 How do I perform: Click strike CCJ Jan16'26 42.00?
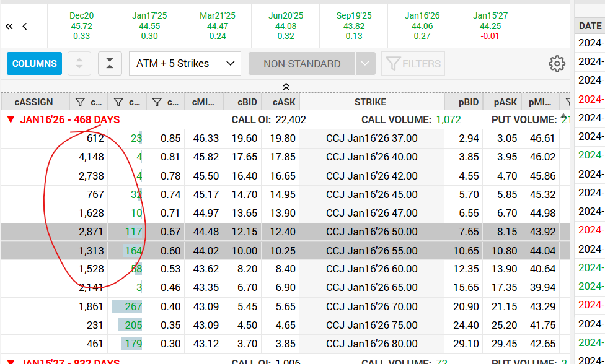pyautogui.click(x=371, y=176)
